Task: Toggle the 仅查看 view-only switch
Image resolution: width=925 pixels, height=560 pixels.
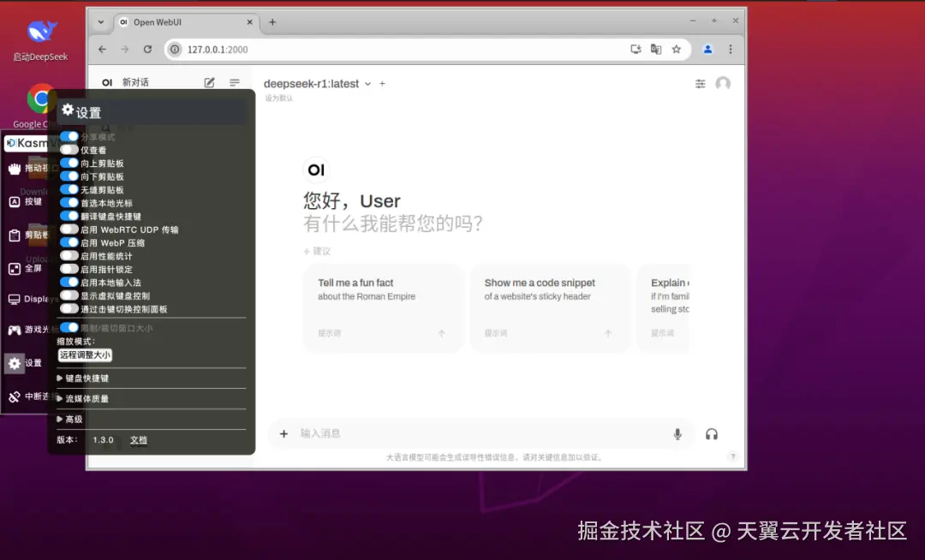Action: coord(69,150)
